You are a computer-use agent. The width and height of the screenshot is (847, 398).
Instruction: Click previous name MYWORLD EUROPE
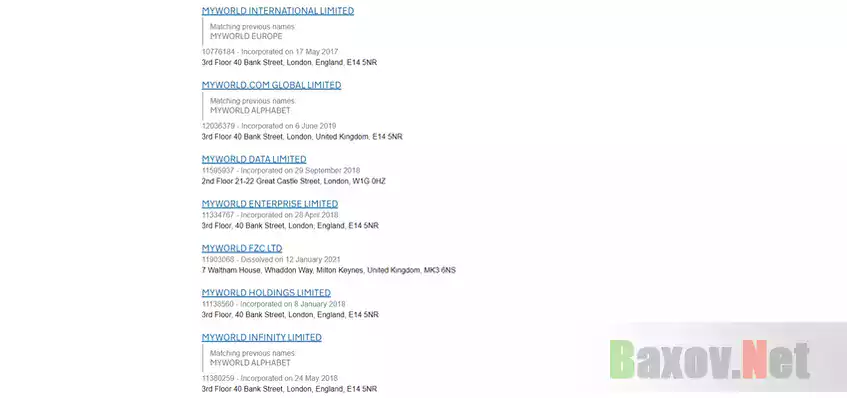point(246,36)
